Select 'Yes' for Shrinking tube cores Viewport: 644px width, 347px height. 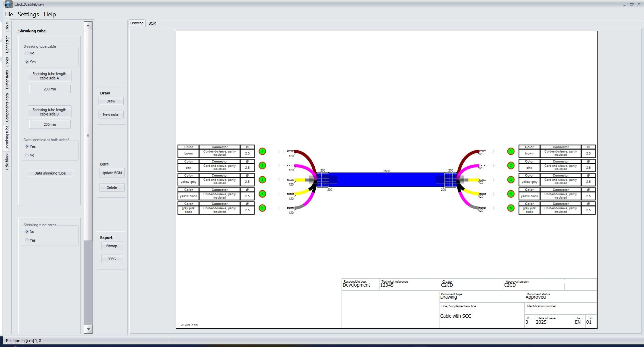[x=27, y=240]
